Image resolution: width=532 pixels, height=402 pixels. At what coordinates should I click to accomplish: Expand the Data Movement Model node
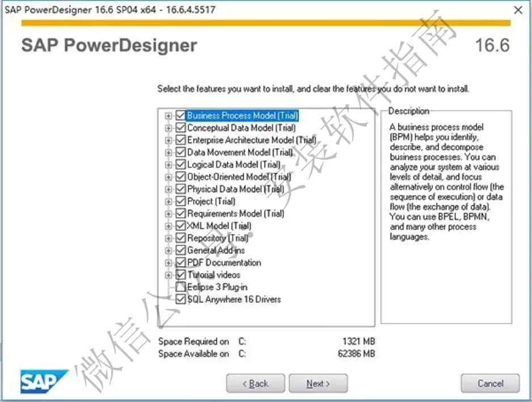168,152
